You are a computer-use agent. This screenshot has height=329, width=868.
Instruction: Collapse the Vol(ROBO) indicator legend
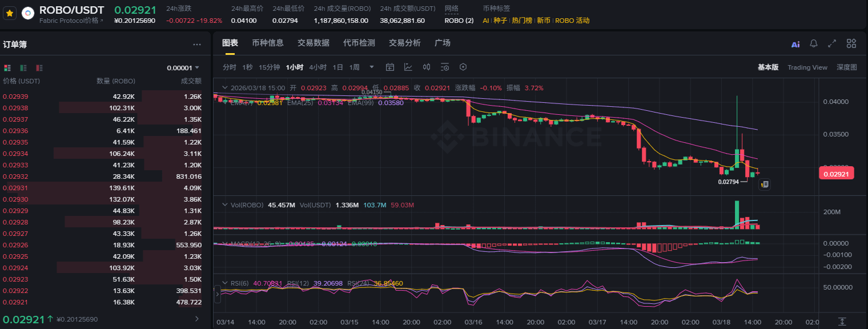click(224, 204)
